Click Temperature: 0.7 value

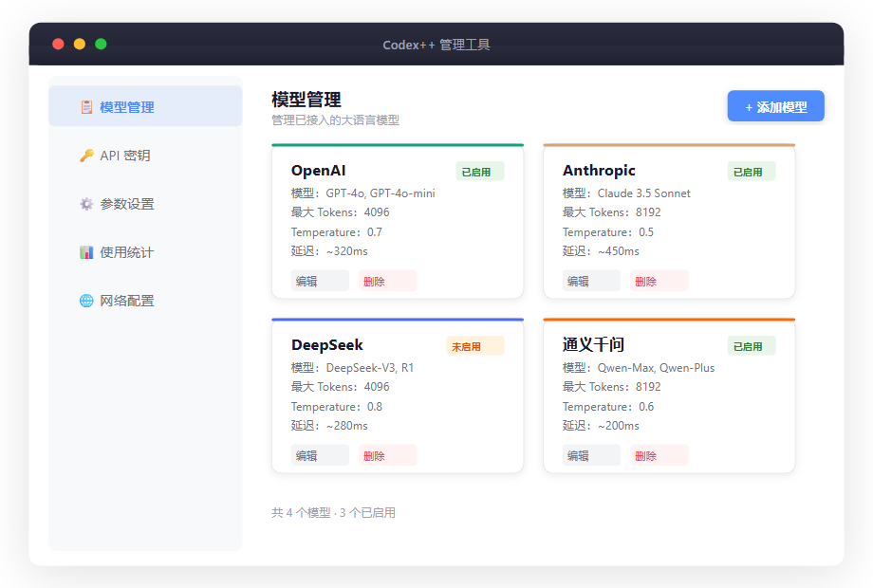click(x=337, y=232)
